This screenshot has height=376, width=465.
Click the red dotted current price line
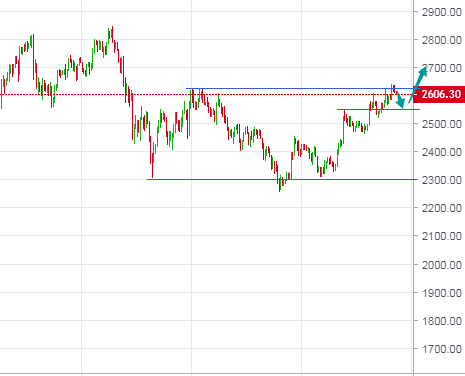pos(207,95)
